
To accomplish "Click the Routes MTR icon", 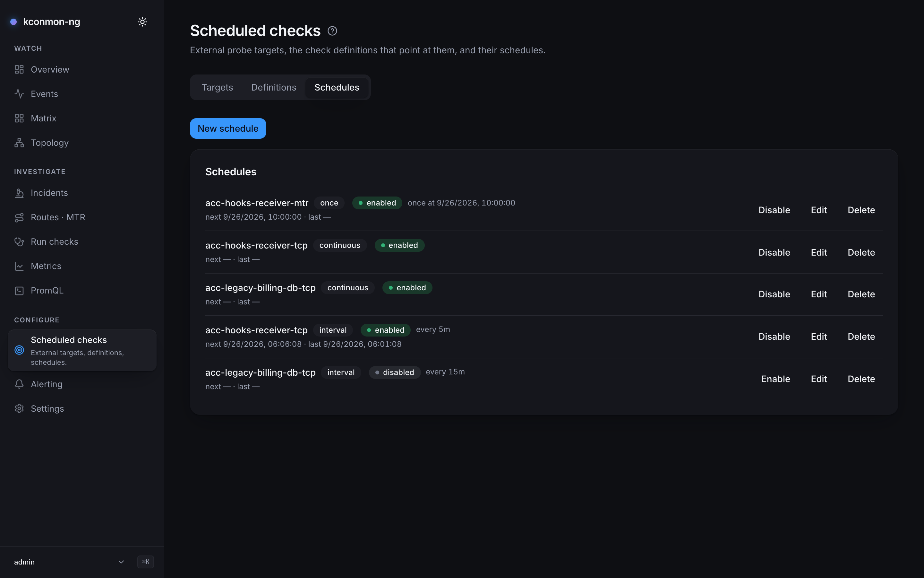I will 19,217.
